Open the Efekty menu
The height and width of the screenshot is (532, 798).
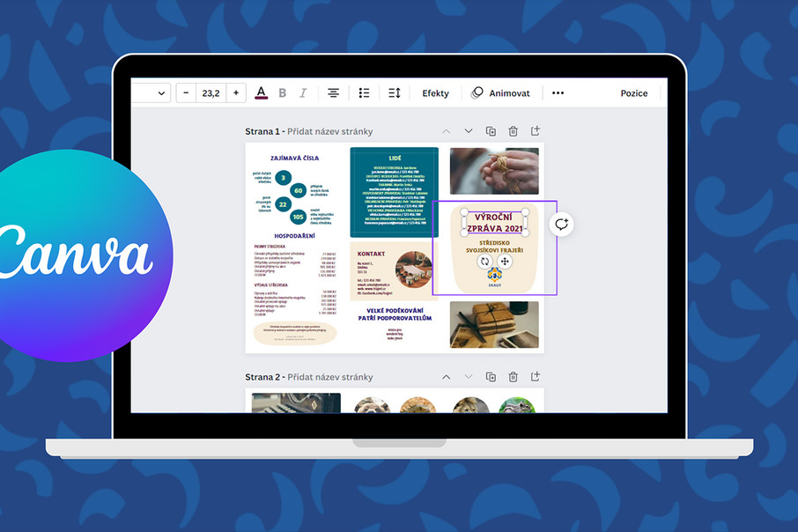pyautogui.click(x=435, y=93)
